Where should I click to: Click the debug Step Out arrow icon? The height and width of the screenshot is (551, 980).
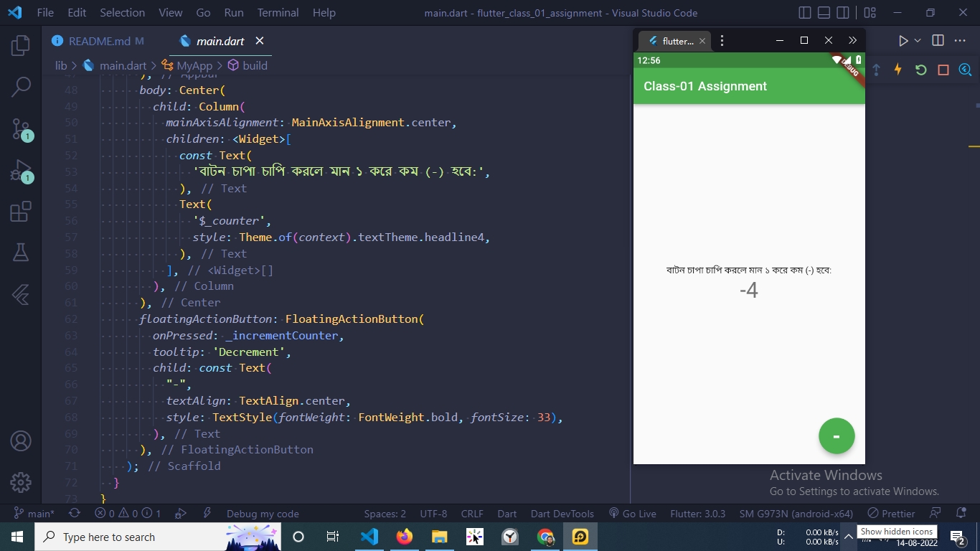coord(876,70)
